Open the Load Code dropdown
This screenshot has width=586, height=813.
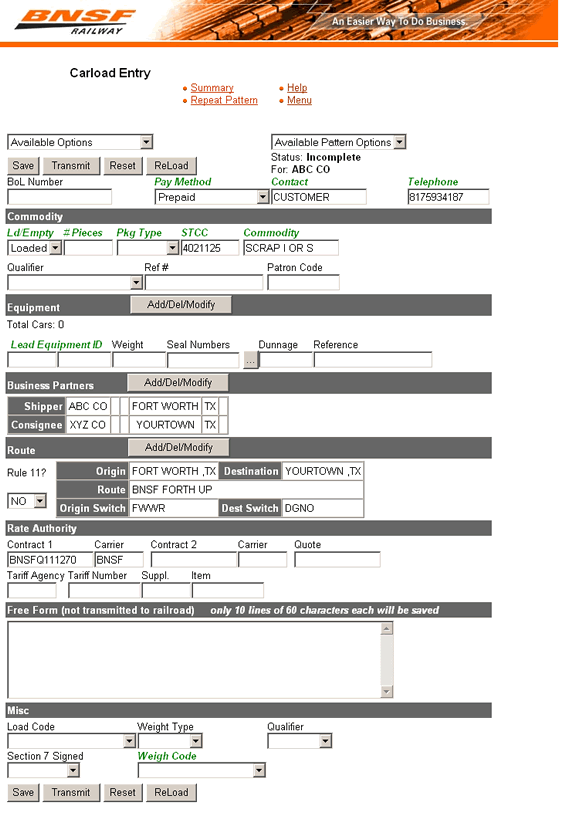pyautogui.click(x=72, y=741)
